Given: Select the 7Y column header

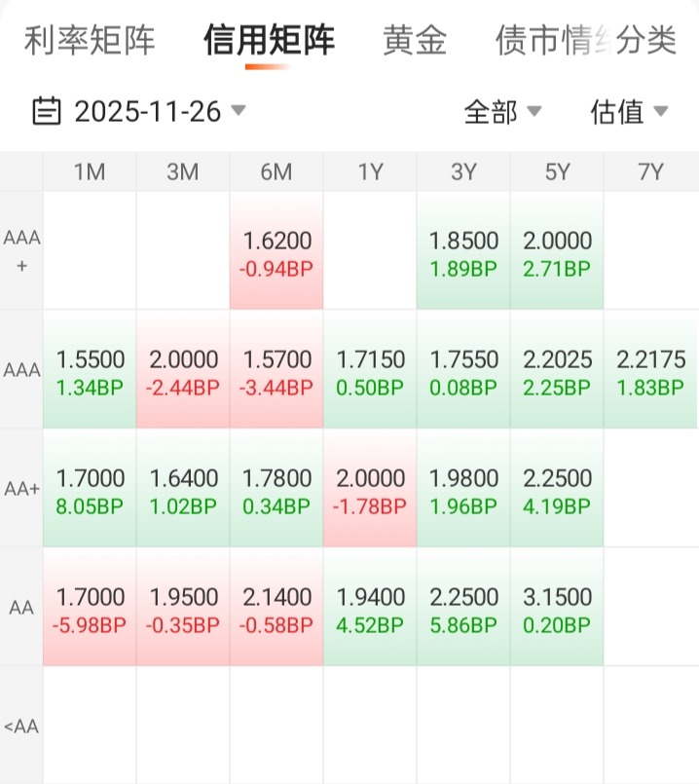Looking at the screenshot, I should (650, 172).
